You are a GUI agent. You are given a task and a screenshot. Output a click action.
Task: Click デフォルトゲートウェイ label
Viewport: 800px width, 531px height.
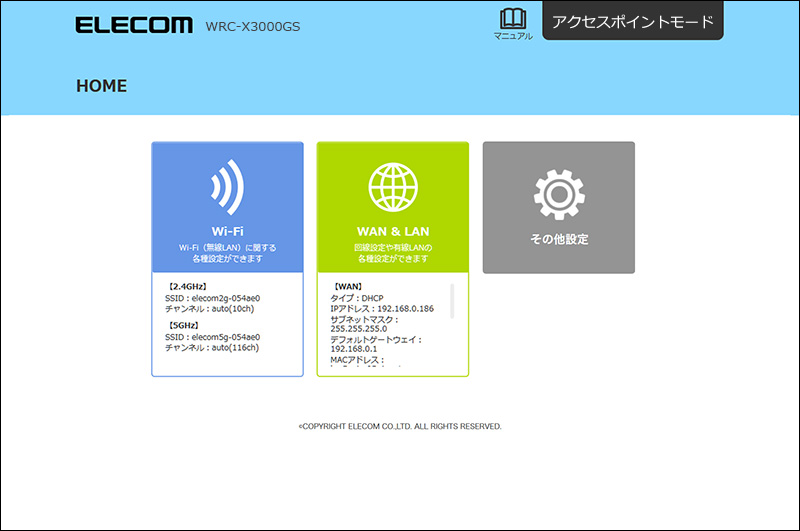[x=376, y=340]
